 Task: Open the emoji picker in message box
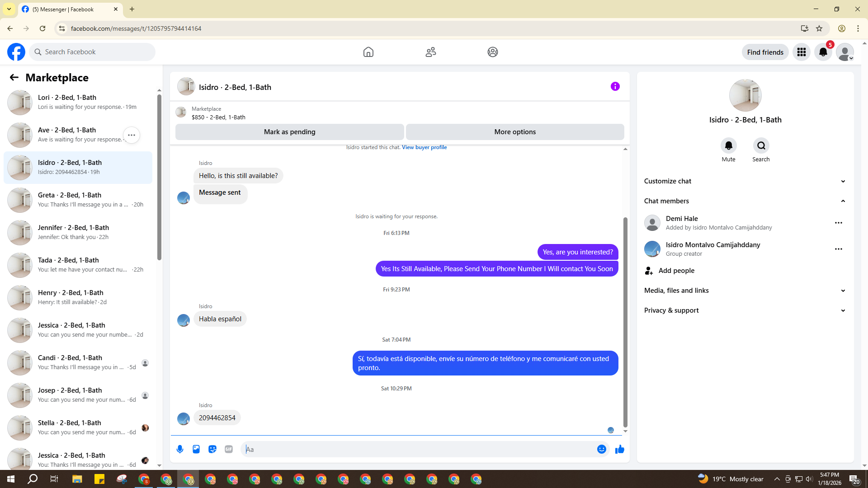(601, 449)
